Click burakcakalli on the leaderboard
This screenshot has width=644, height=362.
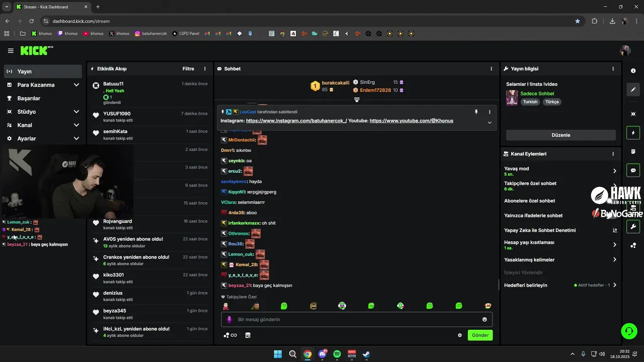336,83
